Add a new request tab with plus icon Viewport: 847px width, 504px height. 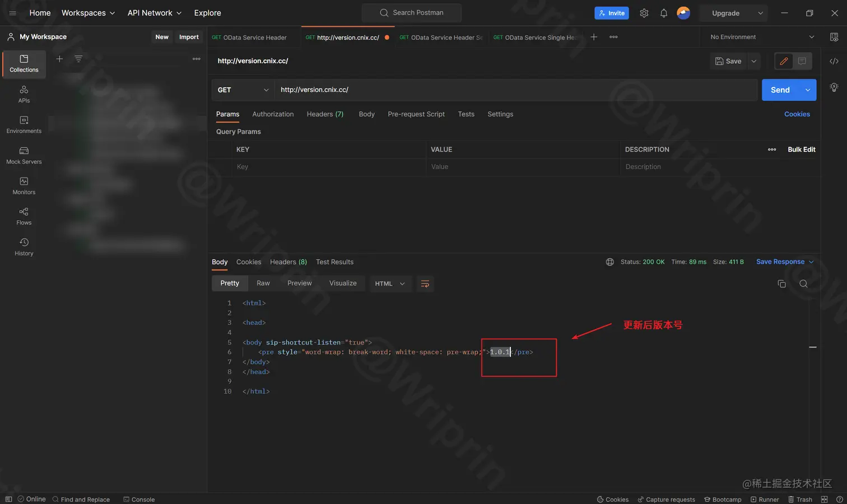594,37
